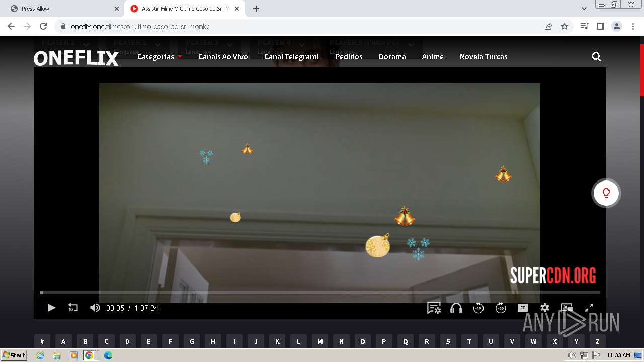Close the Press Allow tab
644x362 pixels.
117,9
